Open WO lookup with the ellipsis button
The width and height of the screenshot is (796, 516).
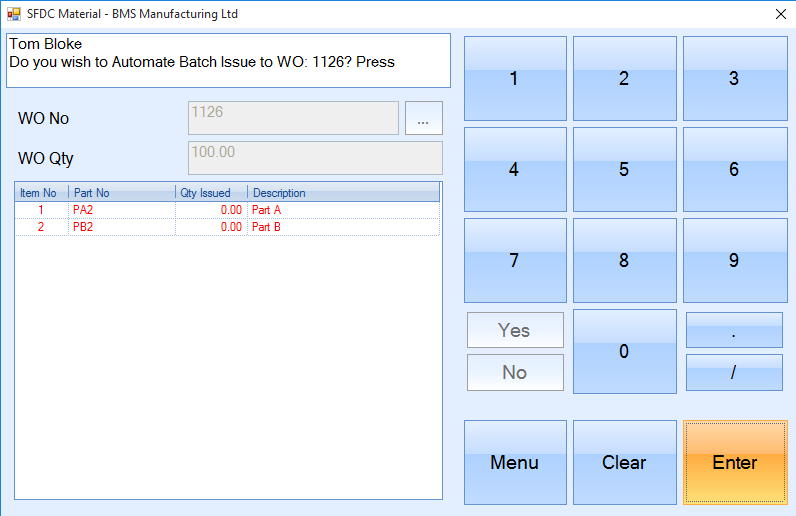[x=424, y=118]
